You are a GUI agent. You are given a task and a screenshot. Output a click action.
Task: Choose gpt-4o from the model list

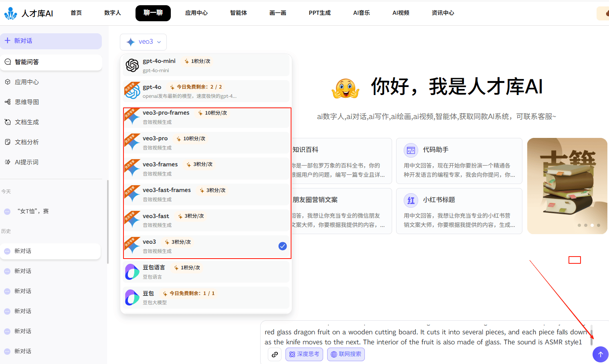(206, 91)
